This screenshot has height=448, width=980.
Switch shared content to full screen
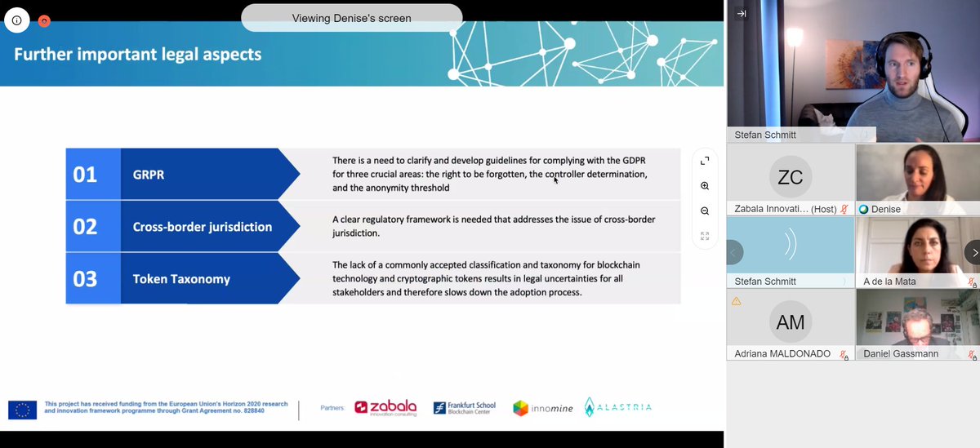click(x=705, y=162)
